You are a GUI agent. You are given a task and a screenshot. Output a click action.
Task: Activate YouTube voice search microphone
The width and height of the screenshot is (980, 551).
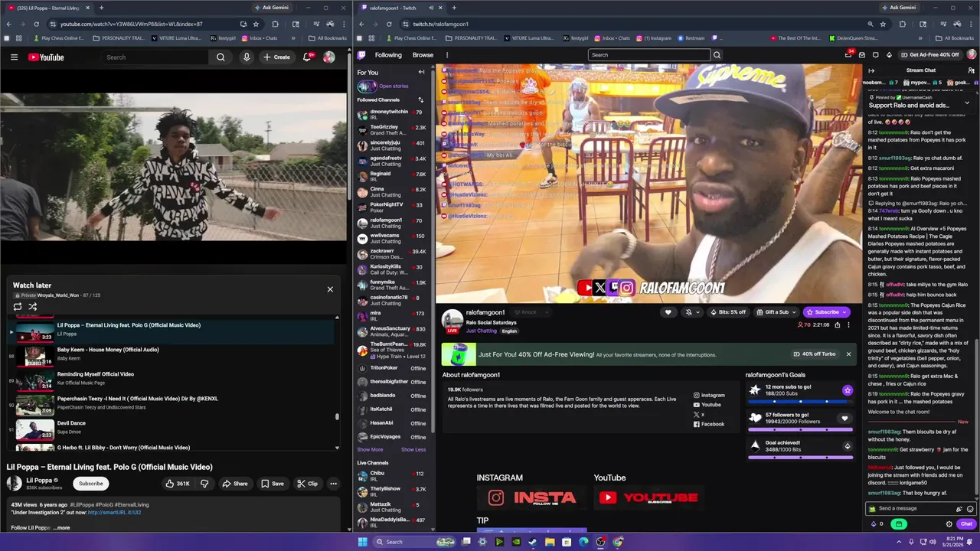pyautogui.click(x=247, y=57)
